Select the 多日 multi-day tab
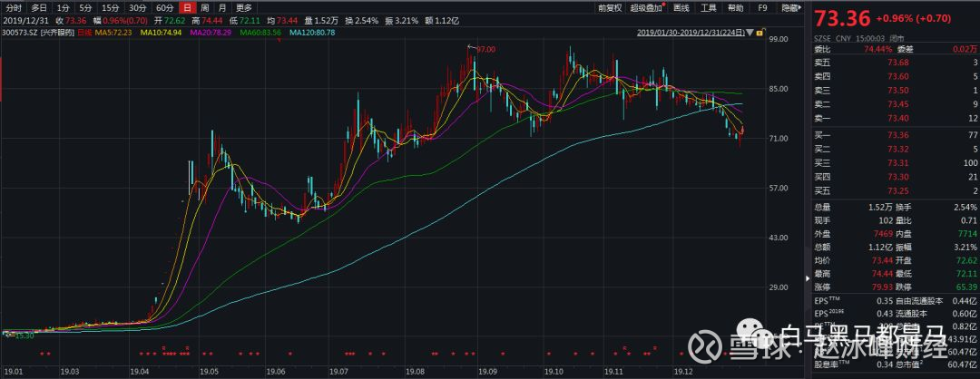This screenshot has height=379, width=980. (39, 8)
